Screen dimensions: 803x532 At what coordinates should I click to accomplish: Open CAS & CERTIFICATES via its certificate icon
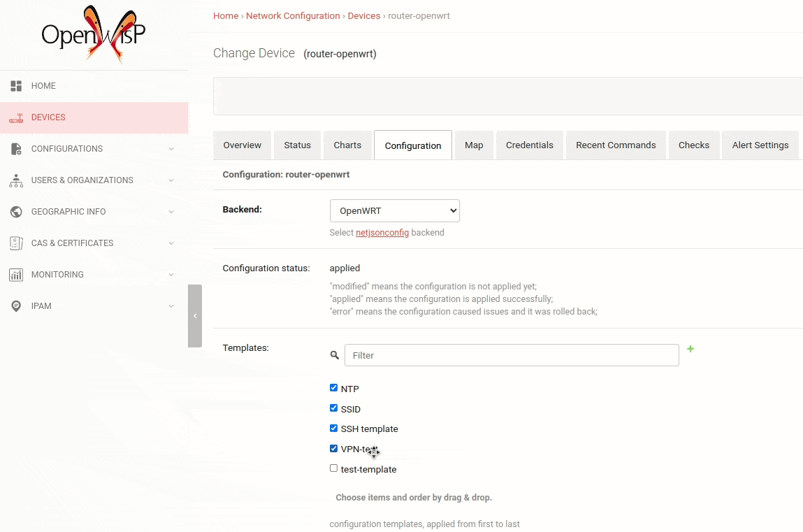click(16, 243)
